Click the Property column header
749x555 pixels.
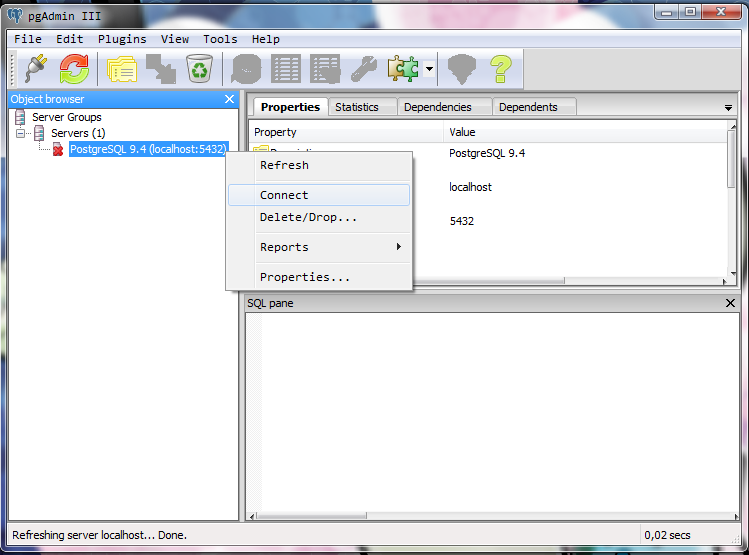coord(346,132)
